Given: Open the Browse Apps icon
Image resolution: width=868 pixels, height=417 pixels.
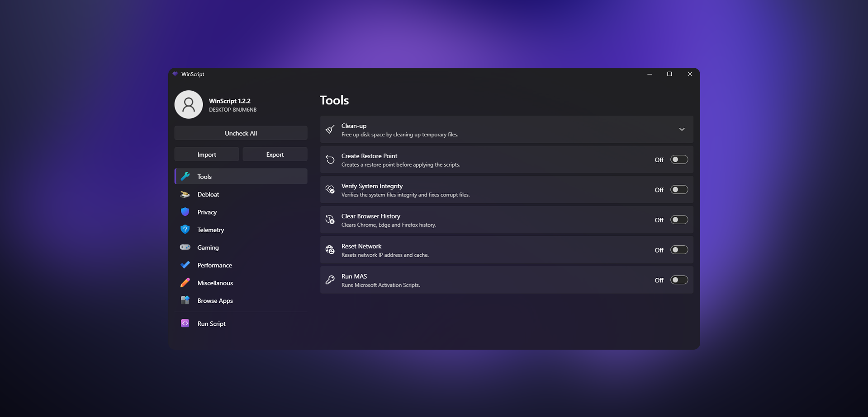Looking at the screenshot, I should [185, 300].
